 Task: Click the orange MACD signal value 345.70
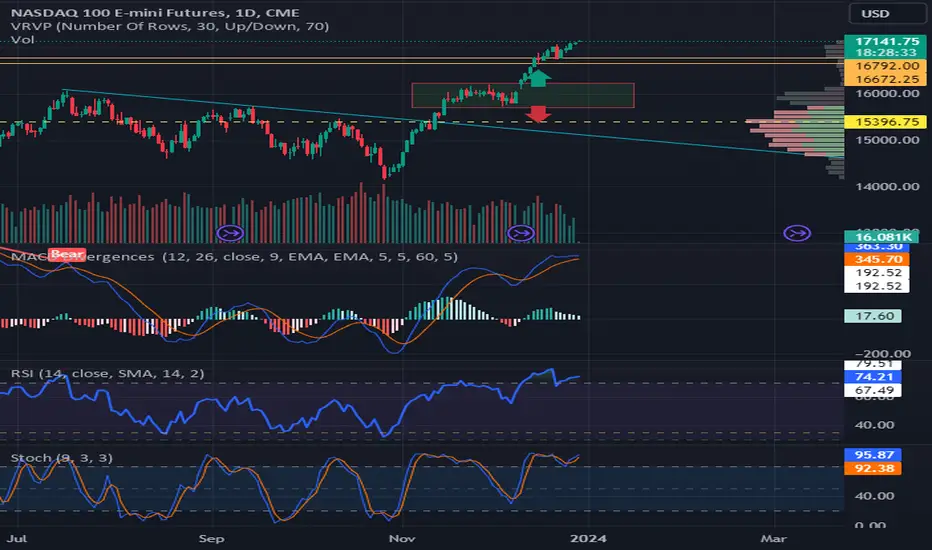(x=879, y=259)
